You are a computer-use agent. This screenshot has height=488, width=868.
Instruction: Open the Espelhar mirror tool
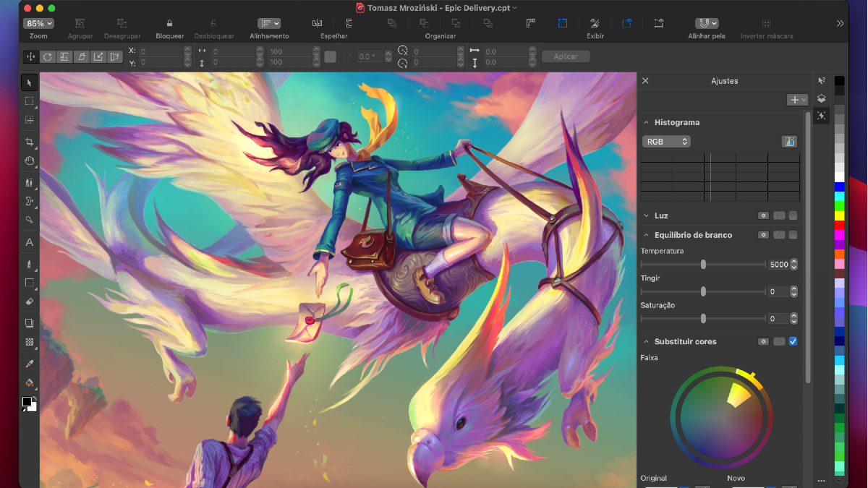click(317, 23)
